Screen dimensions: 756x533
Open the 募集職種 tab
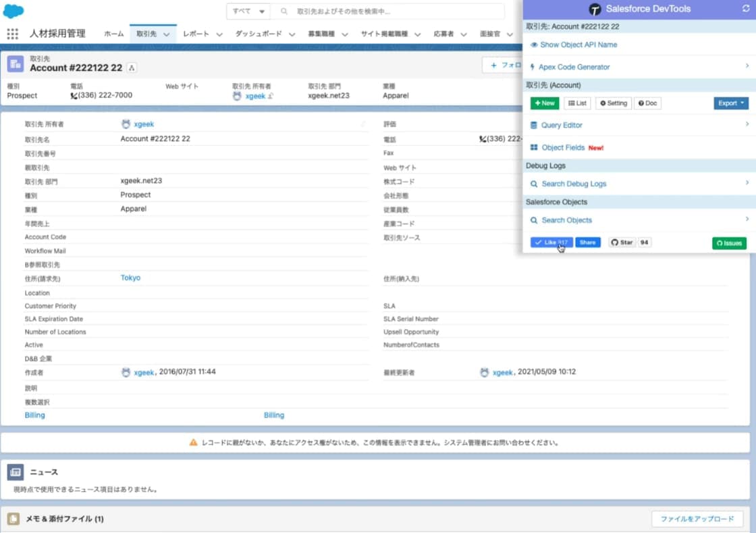[x=321, y=34]
